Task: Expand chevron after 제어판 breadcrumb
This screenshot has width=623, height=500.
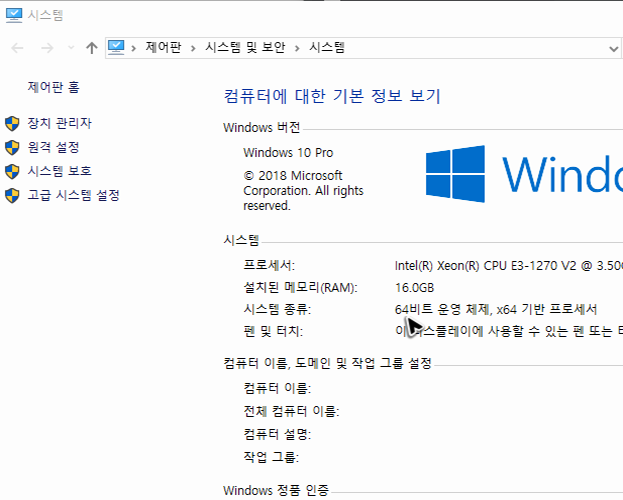Action: coord(193,48)
